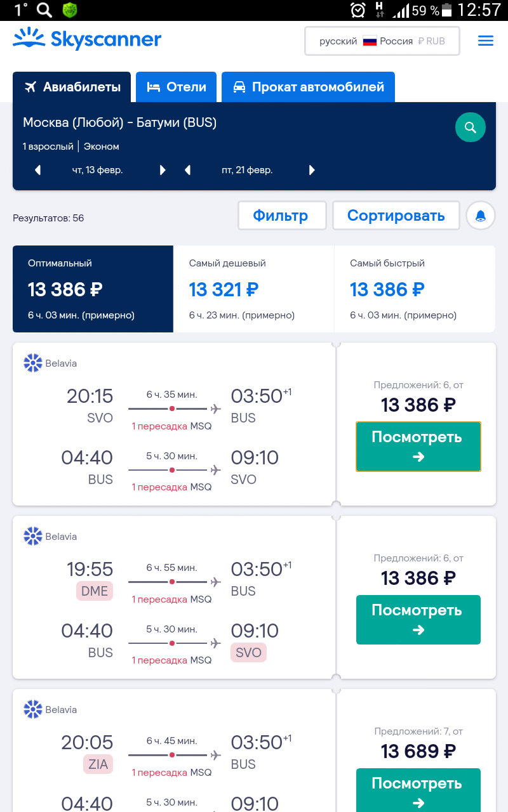Tap the alarm clock icon in status bar
The width and height of the screenshot is (508, 812).
point(358,10)
